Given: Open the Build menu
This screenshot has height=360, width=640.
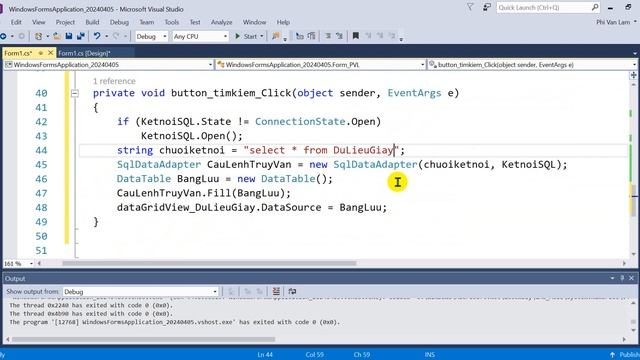Looking at the screenshot, I should [92, 22].
